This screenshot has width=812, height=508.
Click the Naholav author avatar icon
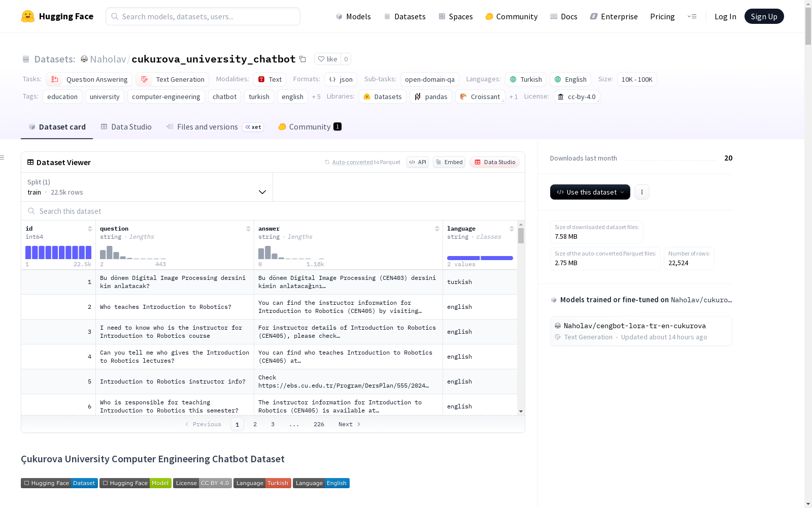[84, 59]
